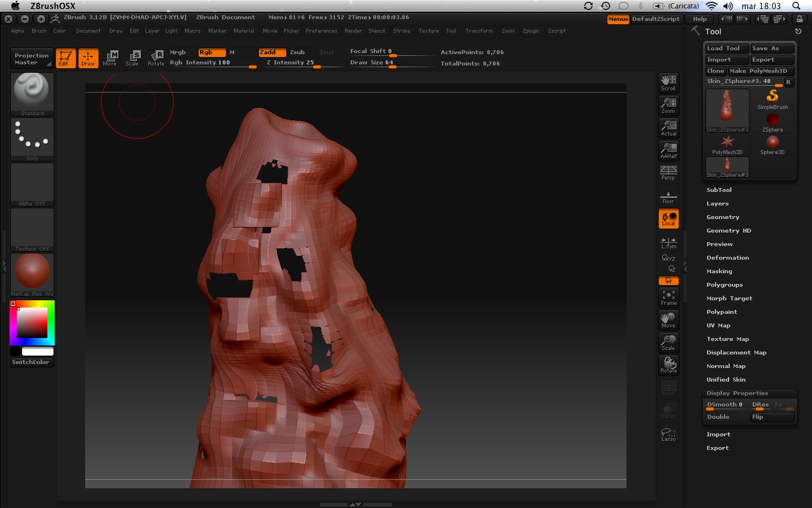The image size is (812, 508).
Task: Click the right shelf Move view icon
Action: click(x=668, y=320)
